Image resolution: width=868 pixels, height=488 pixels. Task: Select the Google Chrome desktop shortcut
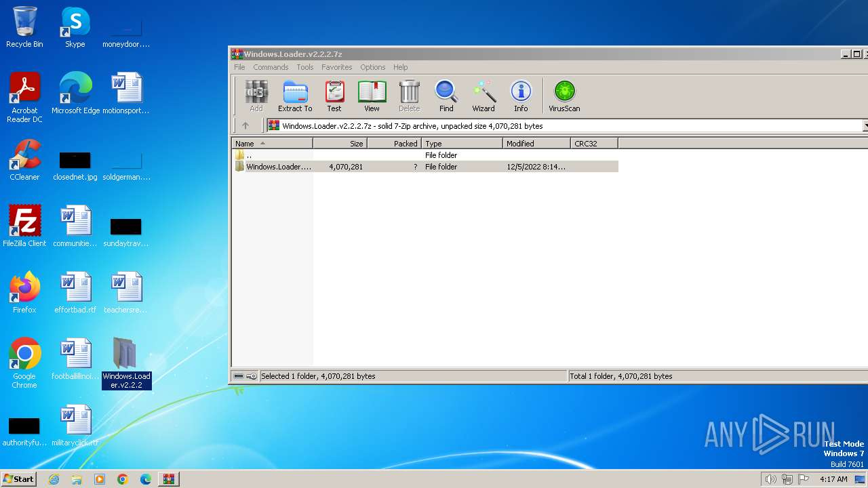point(24,363)
